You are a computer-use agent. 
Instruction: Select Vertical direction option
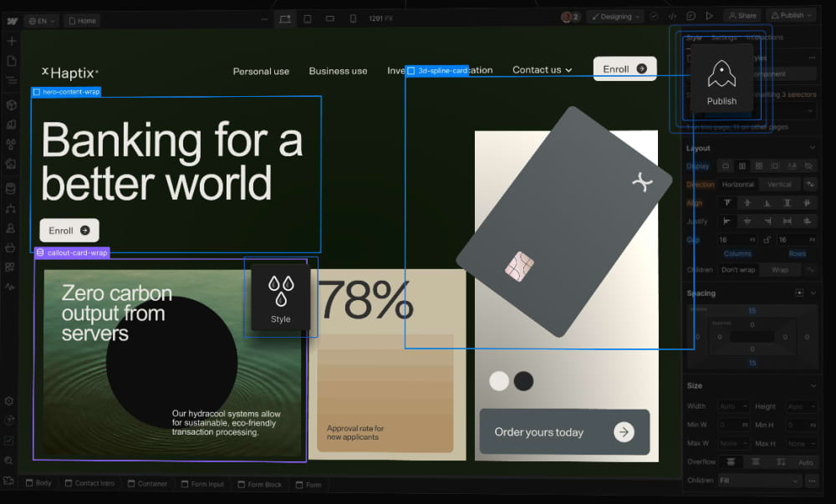coord(779,185)
